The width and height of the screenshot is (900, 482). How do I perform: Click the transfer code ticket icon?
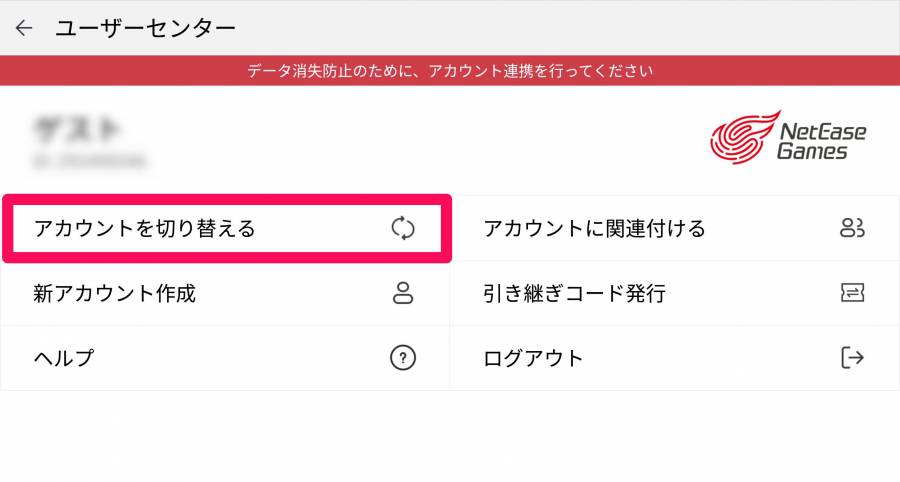(852, 293)
